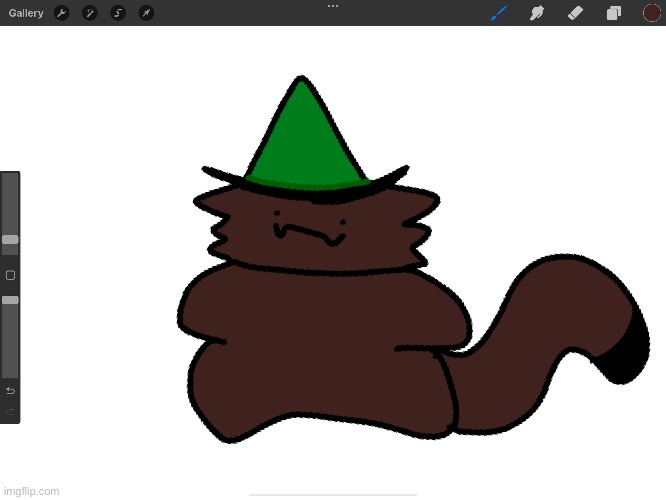
Task: Tap the home indicator bar at bottom
Action: click(333, 494)
